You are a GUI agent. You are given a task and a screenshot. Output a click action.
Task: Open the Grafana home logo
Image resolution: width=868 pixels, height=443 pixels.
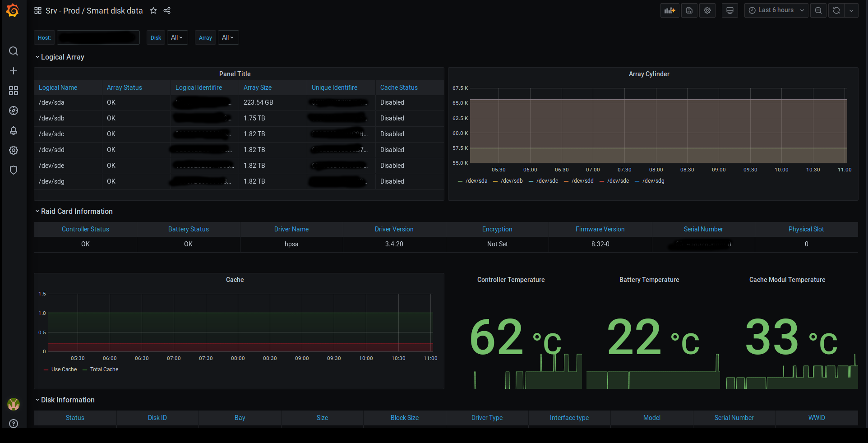pyautogui.click(x=13, y=10)
